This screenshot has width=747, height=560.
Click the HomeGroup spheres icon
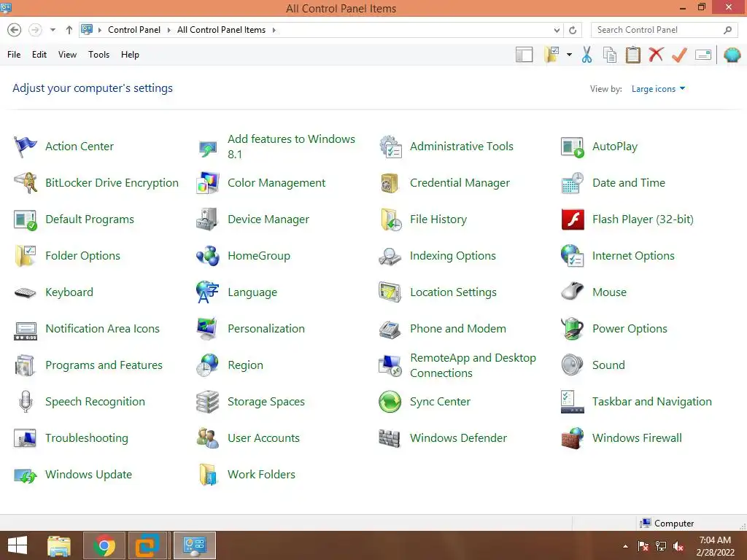(208, 256)
